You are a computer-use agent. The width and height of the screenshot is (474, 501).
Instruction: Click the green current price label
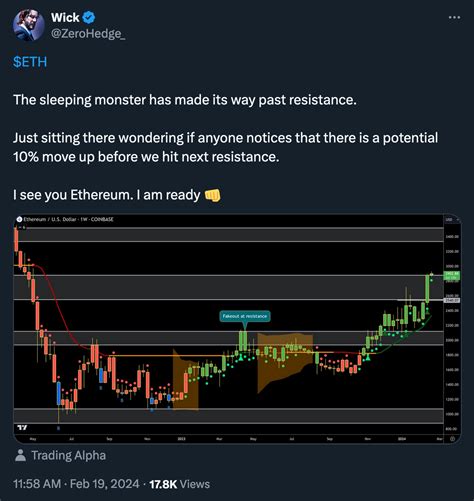click(x=452, y=275)
